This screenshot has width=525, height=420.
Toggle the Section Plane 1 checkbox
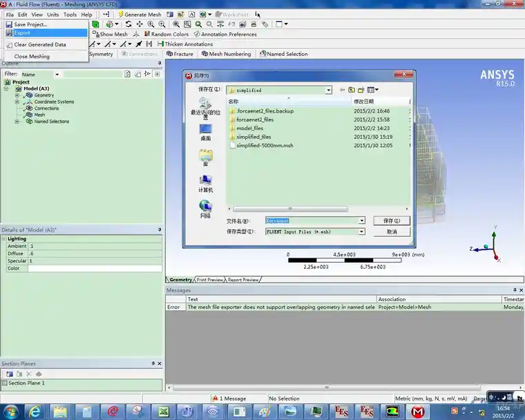[x=5, y=383]
